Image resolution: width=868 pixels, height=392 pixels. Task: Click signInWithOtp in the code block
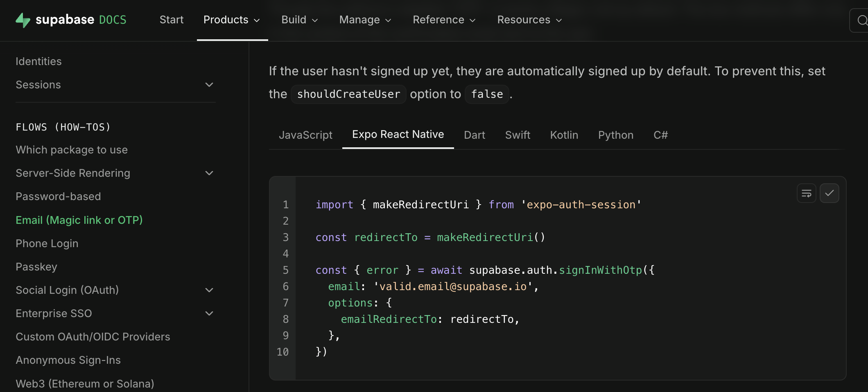click(x=600, y=270)
